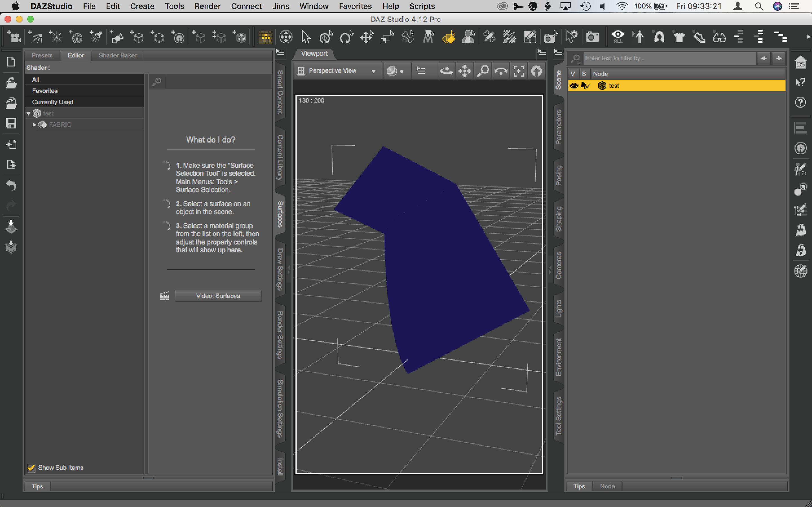Screen dimensions: 812x507
Task: Play the Video: Surfaces tutorial
Action: coord(218,296)
